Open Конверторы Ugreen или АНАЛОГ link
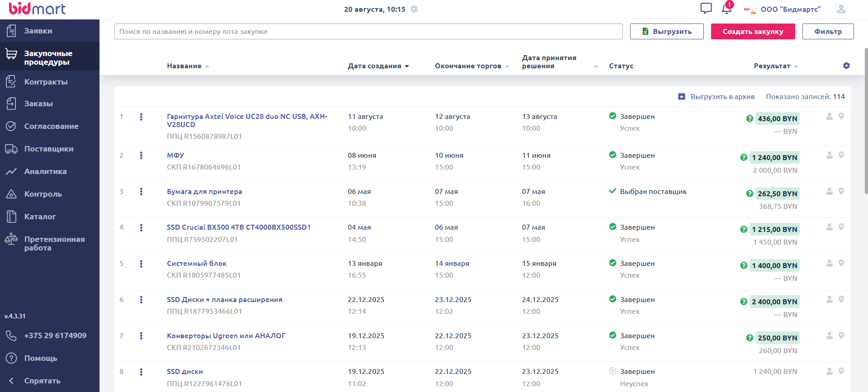This screenshot has height=392, width=868. coord(226,336)
